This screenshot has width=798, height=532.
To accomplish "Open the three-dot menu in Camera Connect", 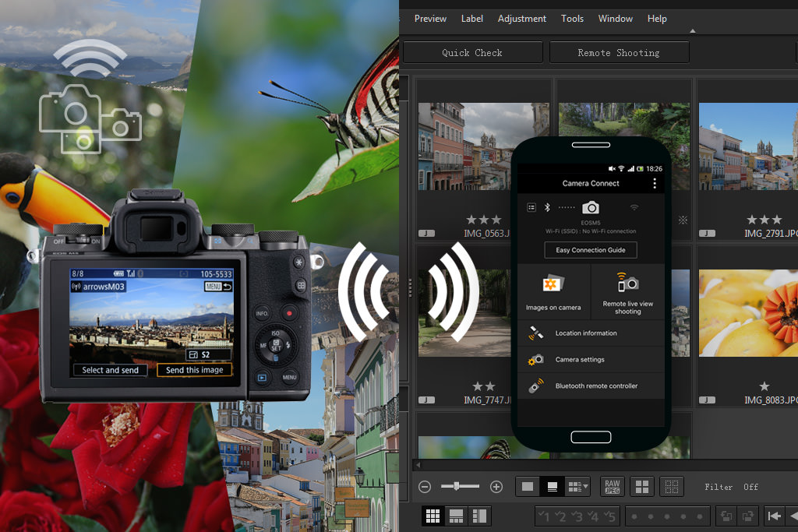I will (654, 184).
